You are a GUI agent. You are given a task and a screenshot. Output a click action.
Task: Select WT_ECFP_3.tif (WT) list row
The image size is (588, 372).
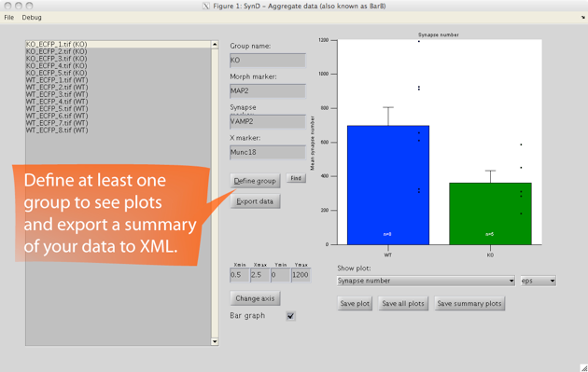[119, 94]
